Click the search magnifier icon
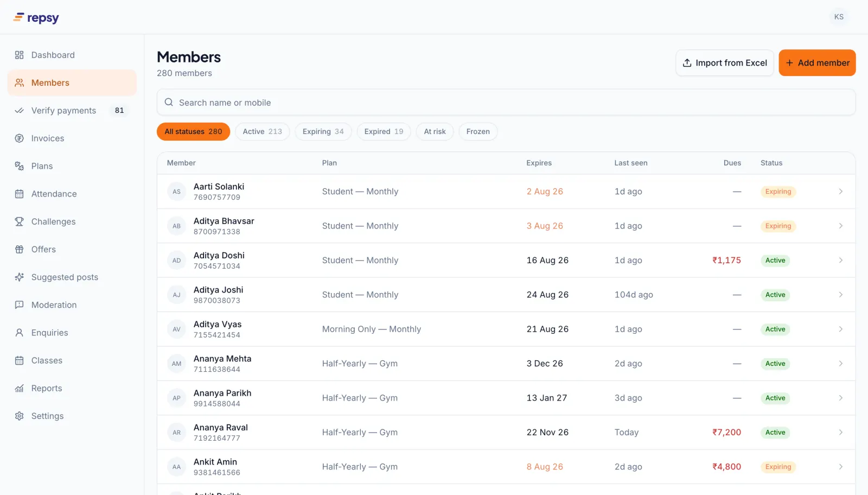 click(x=169, y=102)
